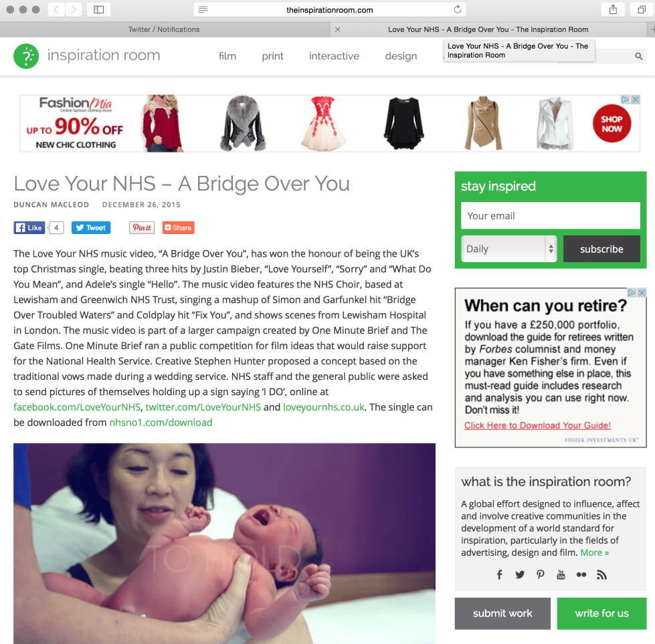Close the retirement guide ad
655x644 pixels.
click(642, 293)
